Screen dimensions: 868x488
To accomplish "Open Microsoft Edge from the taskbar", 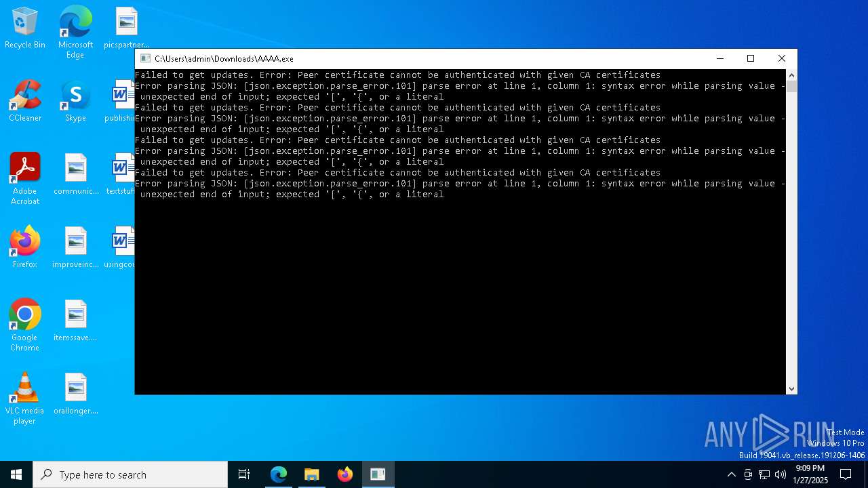I will tap(279, 474).
